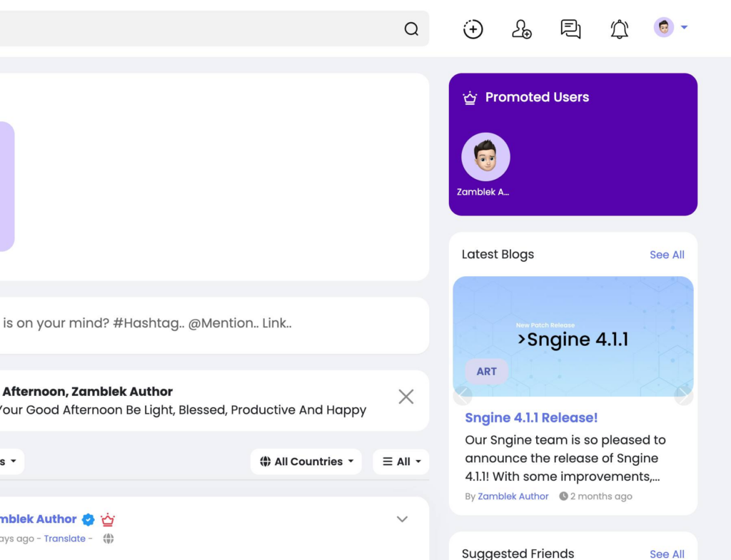Click the search magnifier icon
This screenshot has height=560, width=731.
[x=411, y=29]
